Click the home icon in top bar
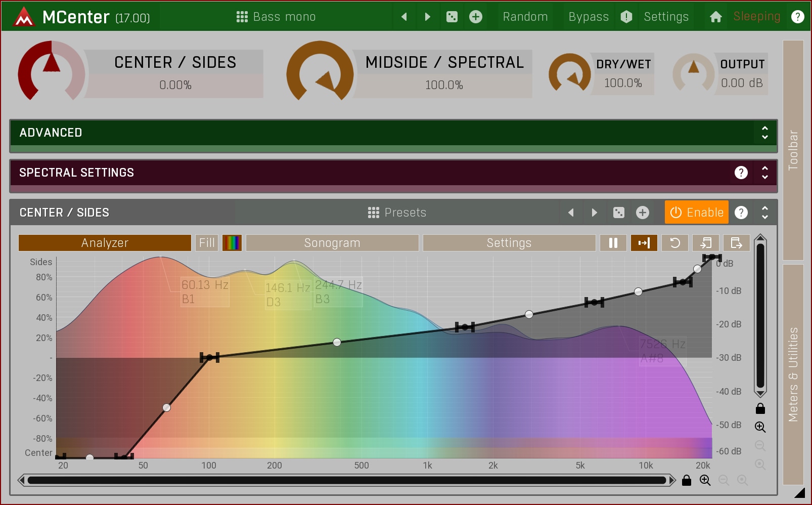Screen dimensions: 812x505 coord(715,17)
